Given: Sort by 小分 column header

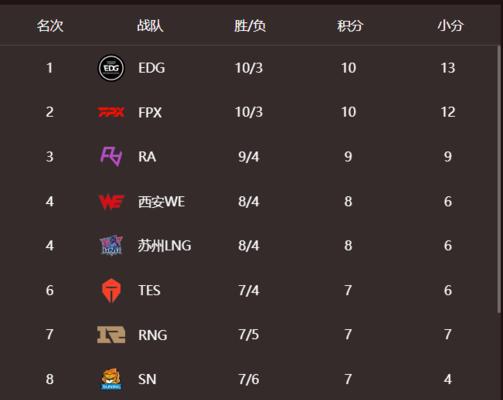Looking at the screenshot, I should tap(450, 26).
